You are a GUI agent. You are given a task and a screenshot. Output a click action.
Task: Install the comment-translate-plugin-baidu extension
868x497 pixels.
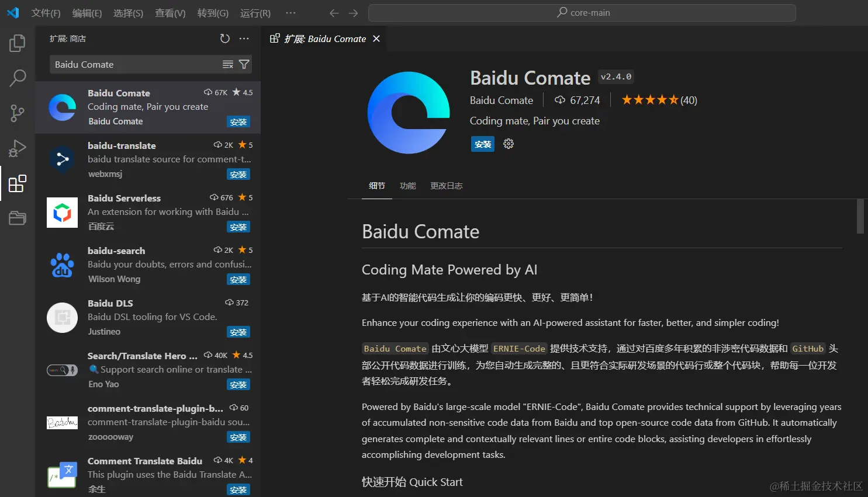(x=238, y=437)
